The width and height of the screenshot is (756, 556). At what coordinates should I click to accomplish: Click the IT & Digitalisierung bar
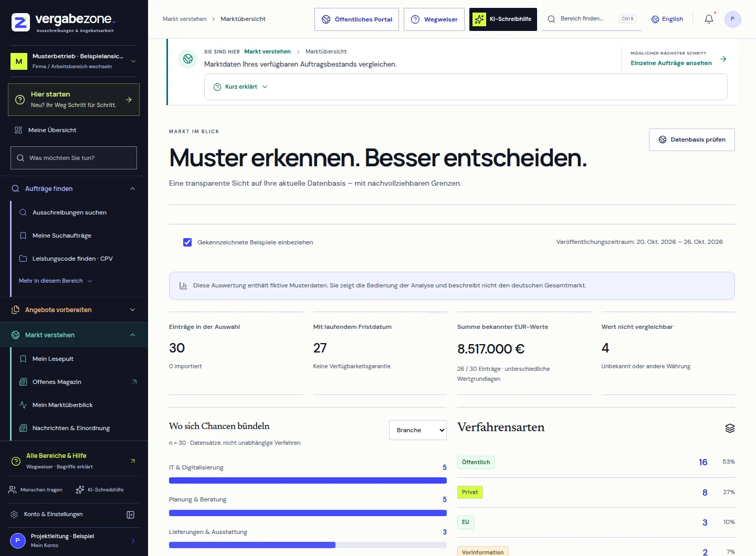point(308,480)
